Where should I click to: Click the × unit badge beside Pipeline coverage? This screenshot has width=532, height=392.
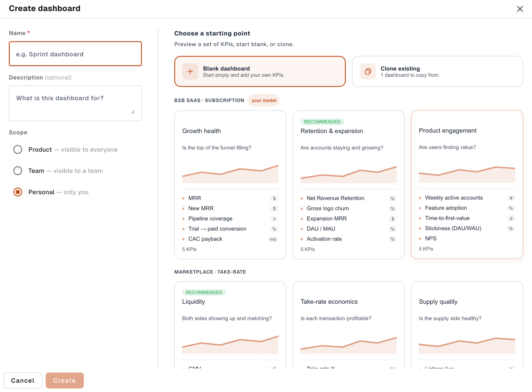click(x=274, y=219)
